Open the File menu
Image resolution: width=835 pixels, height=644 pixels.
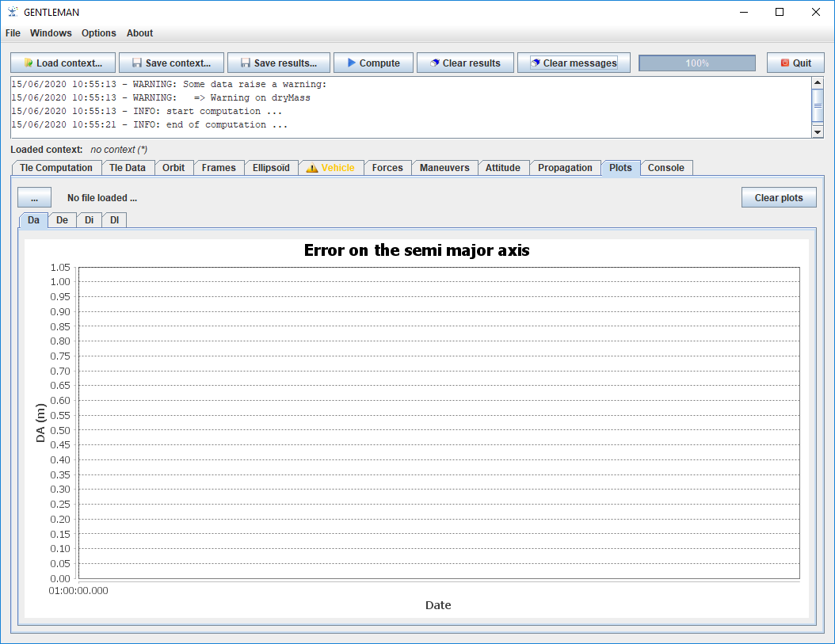tap(13, 33)
